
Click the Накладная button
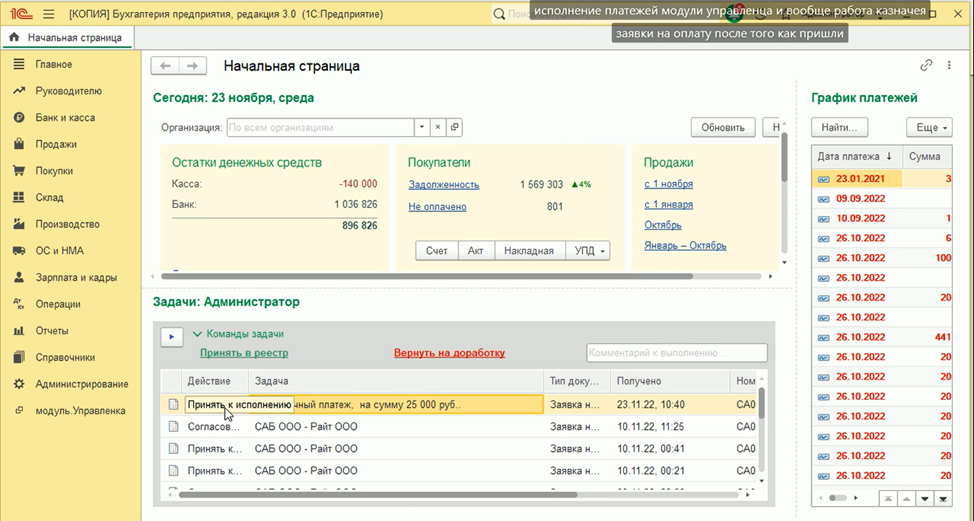click(529, 251)
